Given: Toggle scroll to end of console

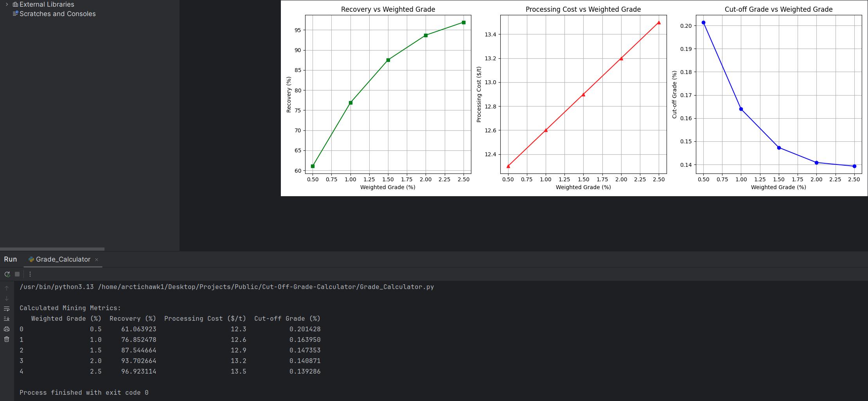Looking at the screenshot, I should (x=7, y=319).
